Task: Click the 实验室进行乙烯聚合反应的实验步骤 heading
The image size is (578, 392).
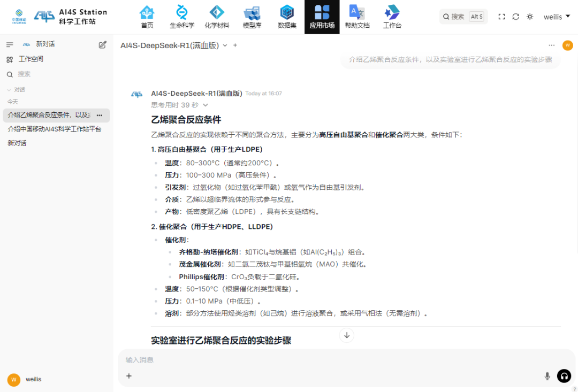Action: (221, 341)
